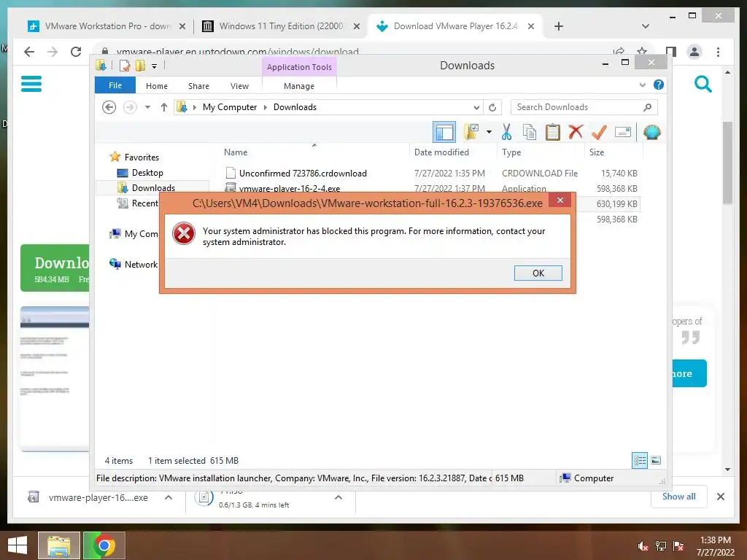Click OK in the blocked program dialog

pos(538,273)
